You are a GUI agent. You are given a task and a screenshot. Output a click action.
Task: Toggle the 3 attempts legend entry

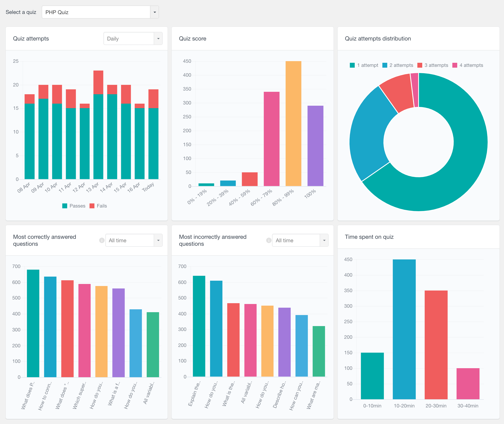433,65
